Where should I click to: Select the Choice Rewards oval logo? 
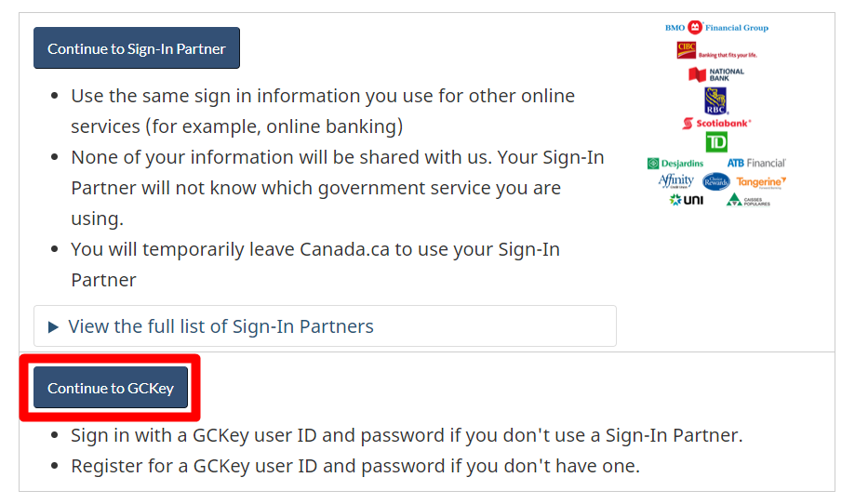click(x=715, y=181)
